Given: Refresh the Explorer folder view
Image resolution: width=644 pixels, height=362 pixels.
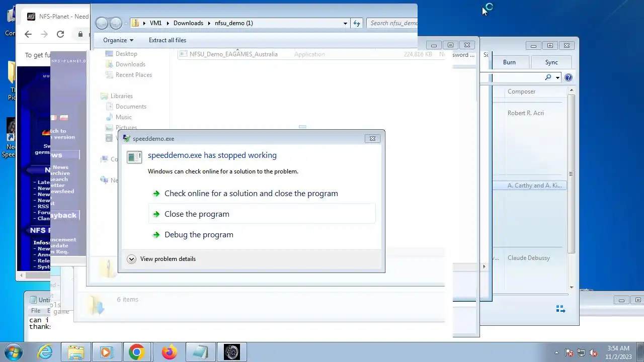Looking at the screenshot, I should [x=357, y=23].
